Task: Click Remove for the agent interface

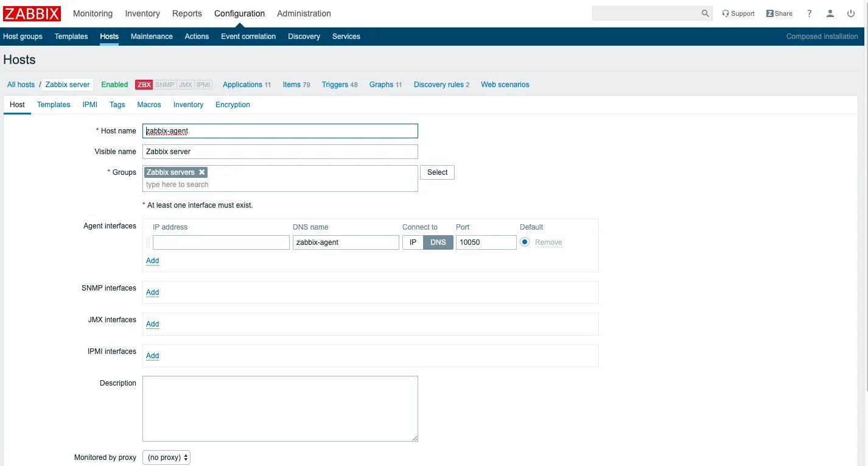Action: click(548, 242)
